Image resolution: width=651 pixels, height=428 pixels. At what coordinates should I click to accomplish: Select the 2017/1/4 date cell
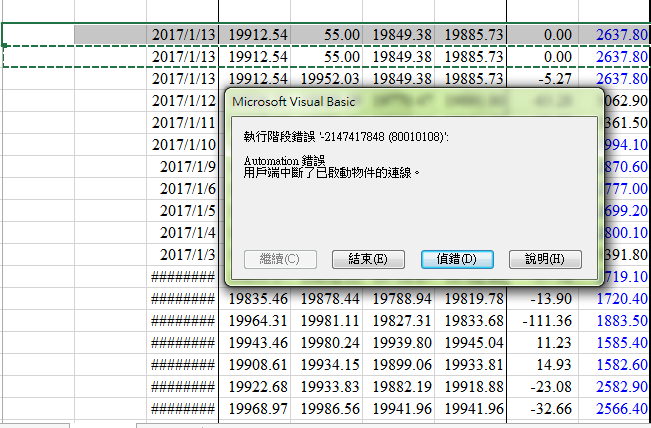click(182, 232)
